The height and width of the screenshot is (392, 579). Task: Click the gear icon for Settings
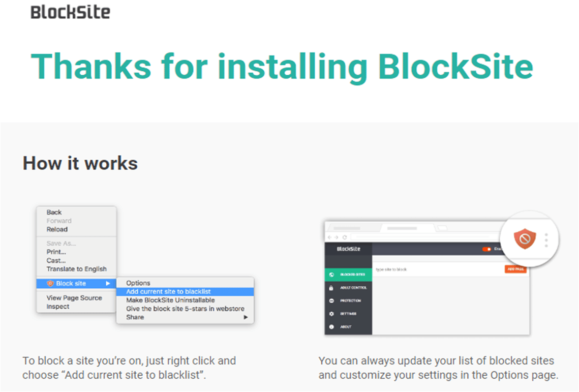tap(331, 314)
